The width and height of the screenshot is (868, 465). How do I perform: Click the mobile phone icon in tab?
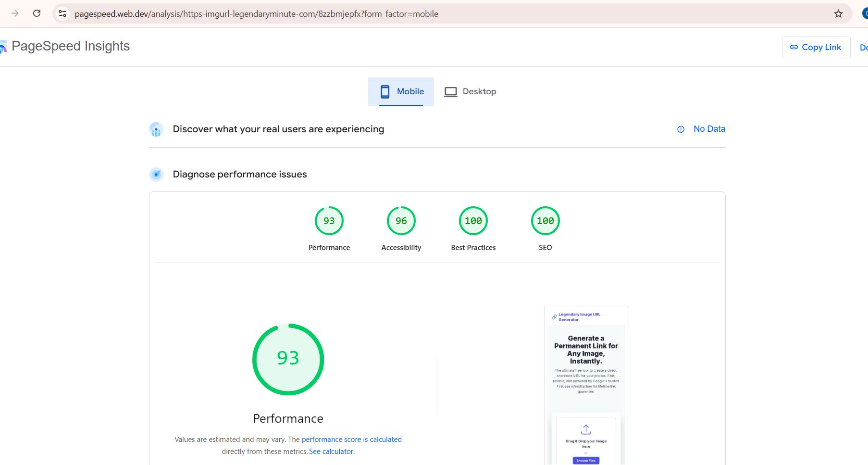coord(385,92)
